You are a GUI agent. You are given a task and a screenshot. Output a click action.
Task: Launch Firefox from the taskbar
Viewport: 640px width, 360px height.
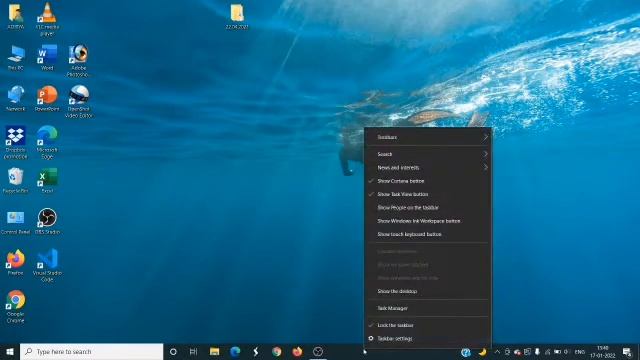click(297, 352)
